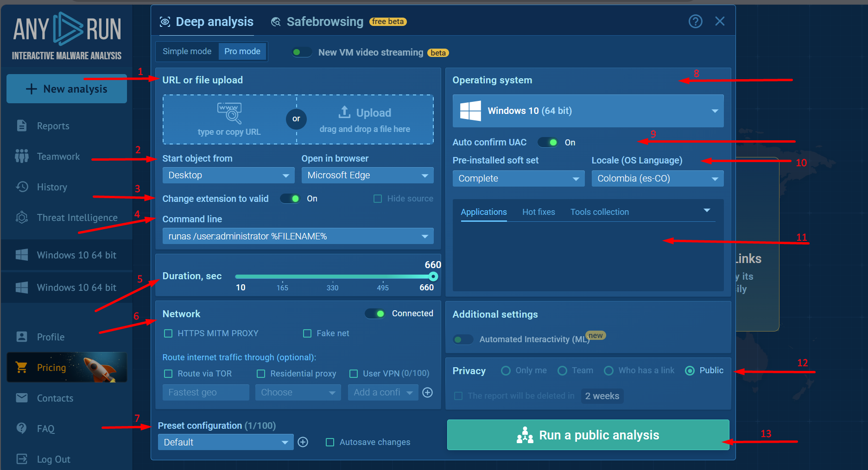Click first Windows 10 64 bit task icon
The image size is (868, 470).
click(x=22, y=255)
